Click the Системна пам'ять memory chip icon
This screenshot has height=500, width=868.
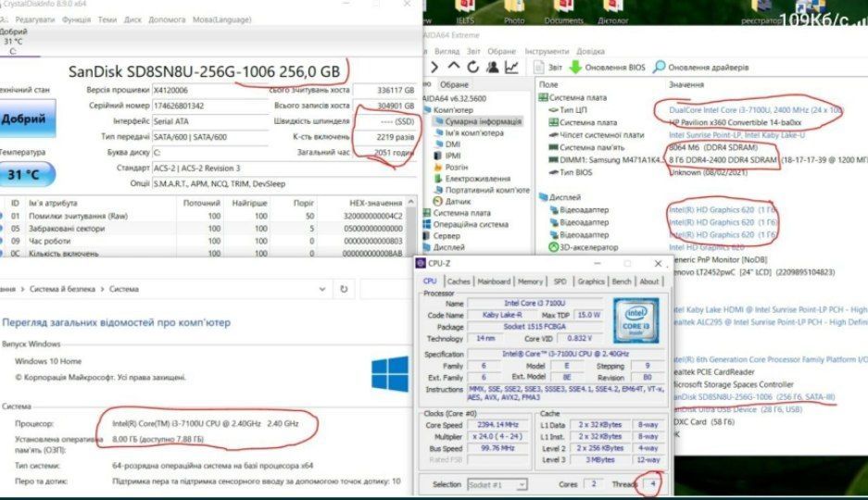553,147
